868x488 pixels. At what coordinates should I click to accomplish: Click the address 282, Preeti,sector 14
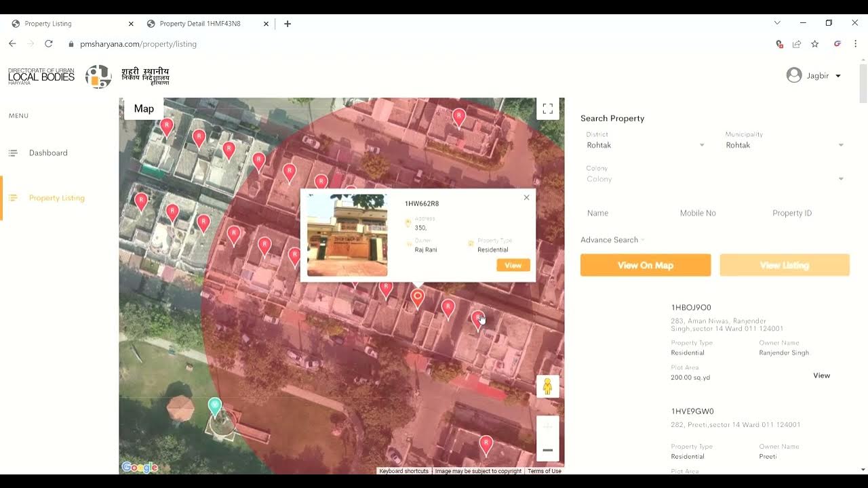(x=736, y=425)
